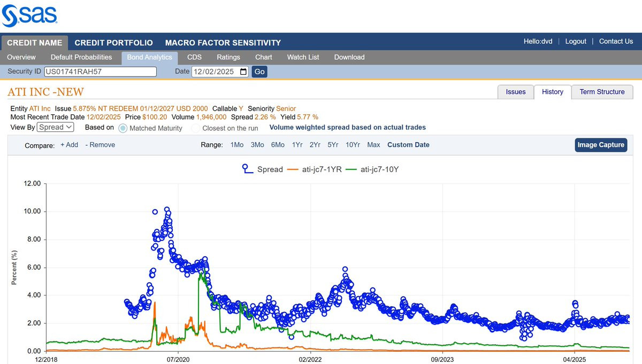Screen dimensions: 642x364
Task: Open the CREDIT NAME tab
Action: click(34, 43)
